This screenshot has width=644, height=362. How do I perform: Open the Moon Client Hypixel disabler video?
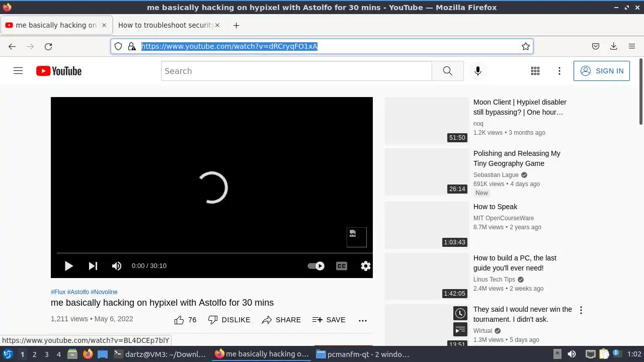pyautogui.click(x=520, y=107)
